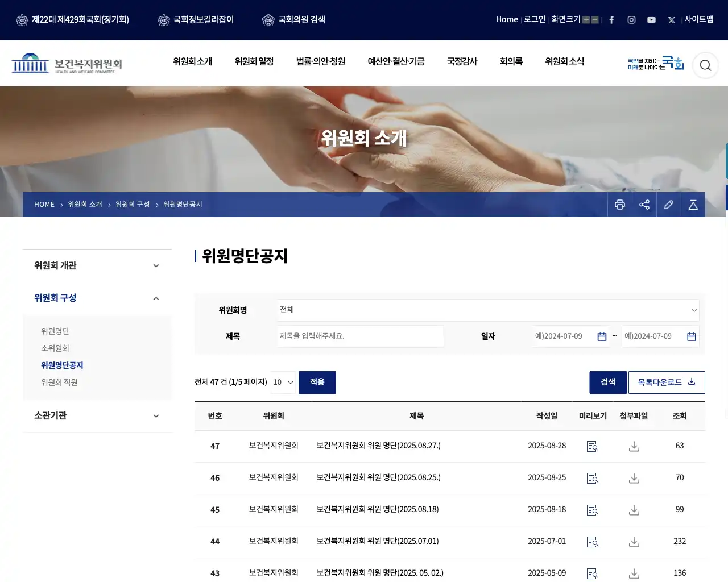Open the 법률·의안·청원 main menu
Screen dimensions: 728x582
tap(321, 61)
